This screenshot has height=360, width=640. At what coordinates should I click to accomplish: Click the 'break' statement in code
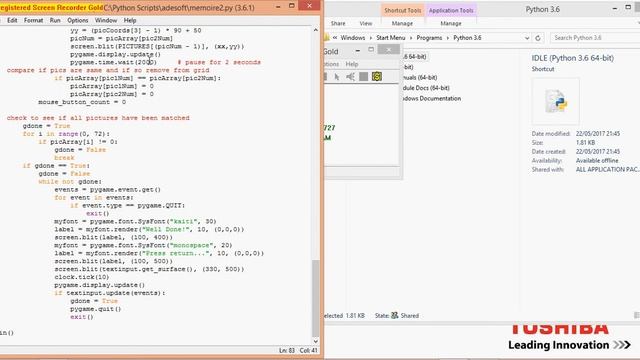[x=64, y=158]
